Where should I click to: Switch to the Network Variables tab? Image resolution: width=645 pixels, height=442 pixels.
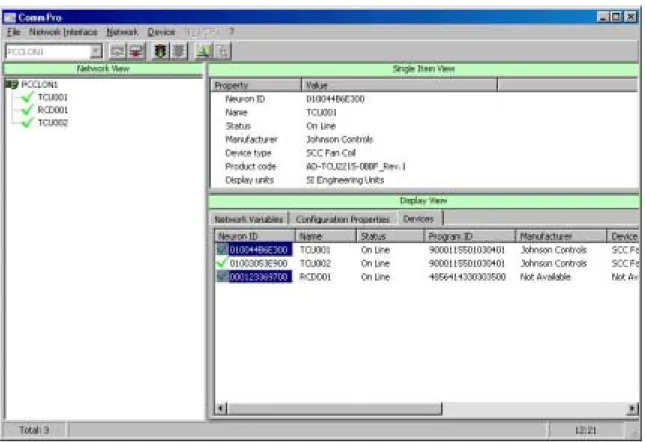pyautogui.click(x=249, y=219)
